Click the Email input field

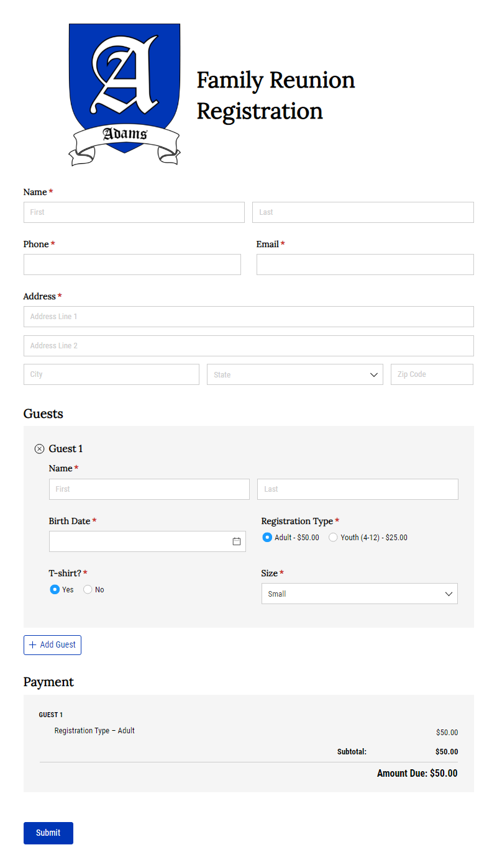point(365,264)
